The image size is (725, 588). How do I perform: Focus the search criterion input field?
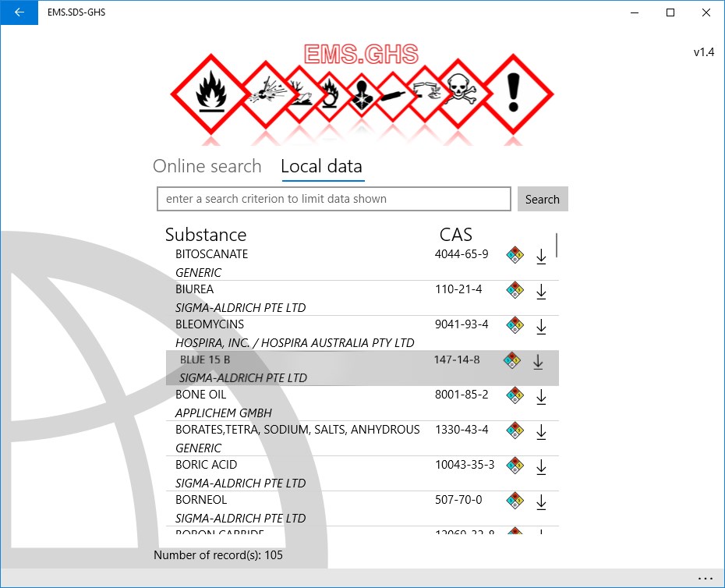pos(334,199)
